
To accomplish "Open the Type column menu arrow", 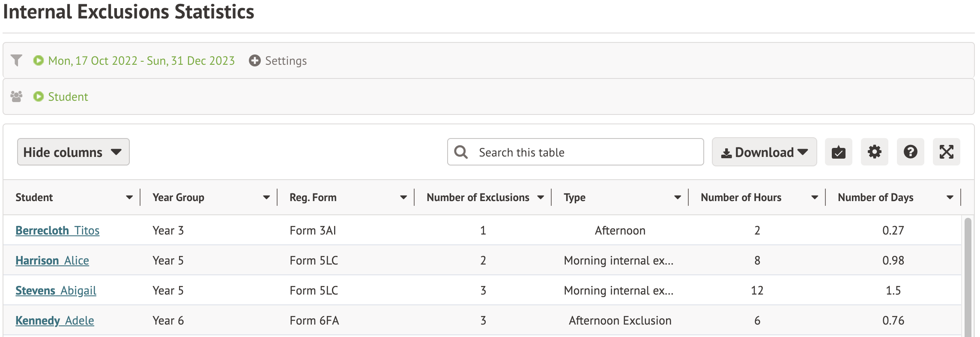I will tap(677, 197).
